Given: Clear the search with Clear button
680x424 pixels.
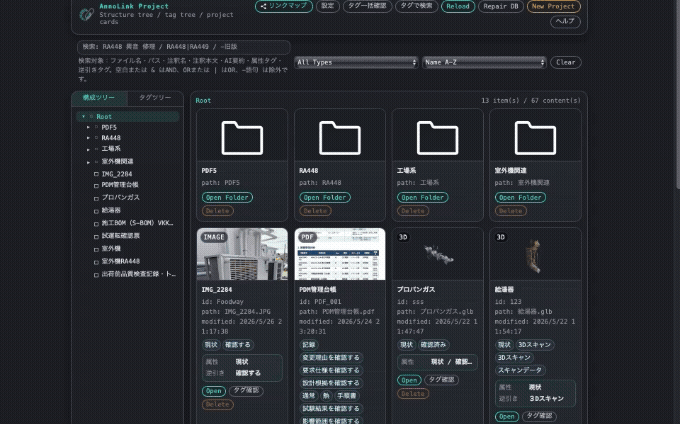Looking at the screenshot, I should tap(566, 62).
